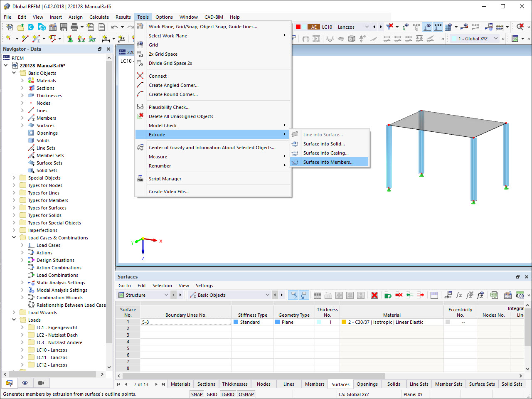Click Selection in Surfaces panel menu
Image resolution: width=532 pixels, height=399 pixels.
(162, 286)
